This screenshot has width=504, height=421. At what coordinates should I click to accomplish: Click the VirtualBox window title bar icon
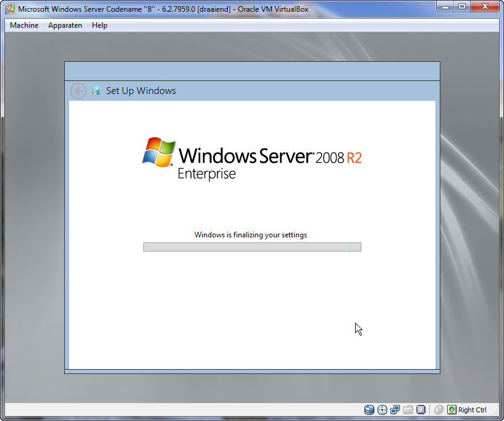click(x=10, y=9)
